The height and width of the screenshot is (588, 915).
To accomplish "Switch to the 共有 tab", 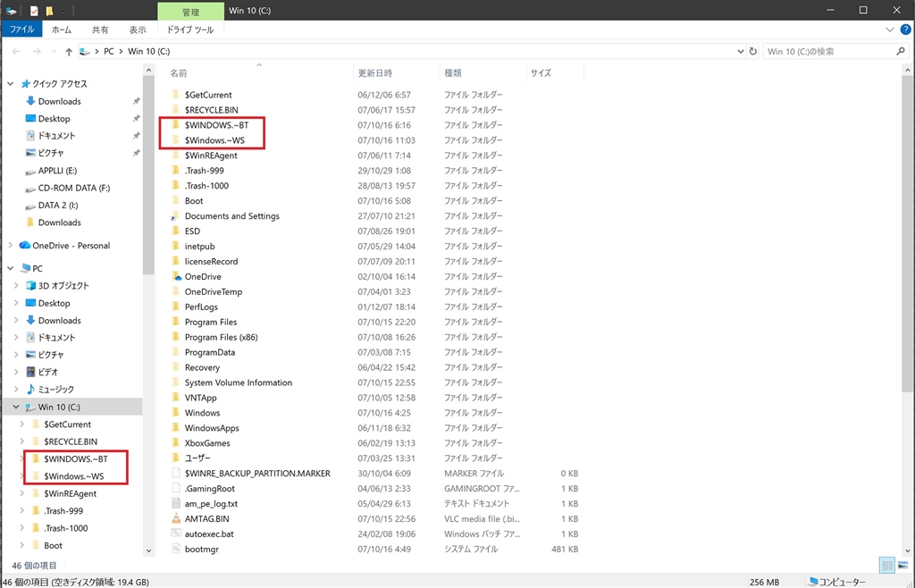I will (x=100, y=29).
